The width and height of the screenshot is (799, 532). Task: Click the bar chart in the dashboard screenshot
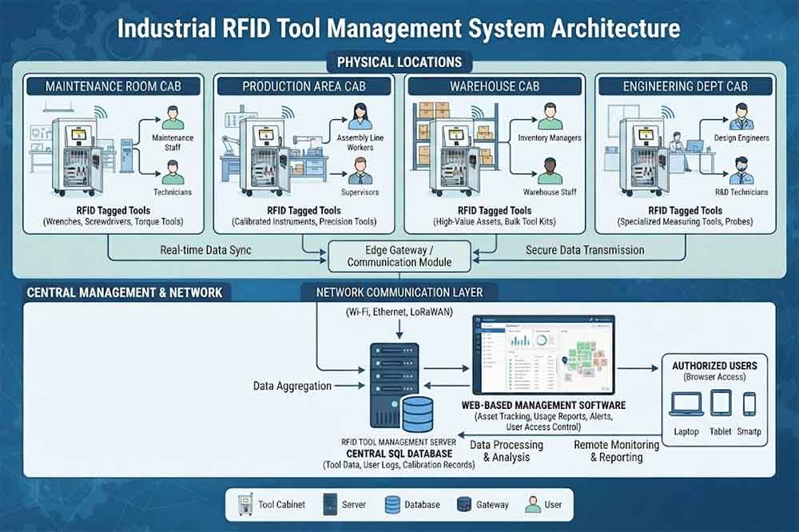pos(520,340)
